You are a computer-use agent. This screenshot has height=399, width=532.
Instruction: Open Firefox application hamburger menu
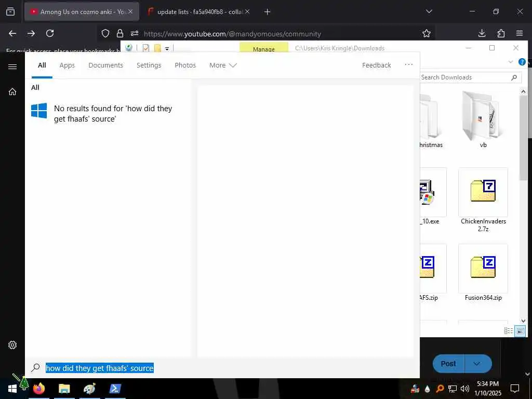(520, 33)
